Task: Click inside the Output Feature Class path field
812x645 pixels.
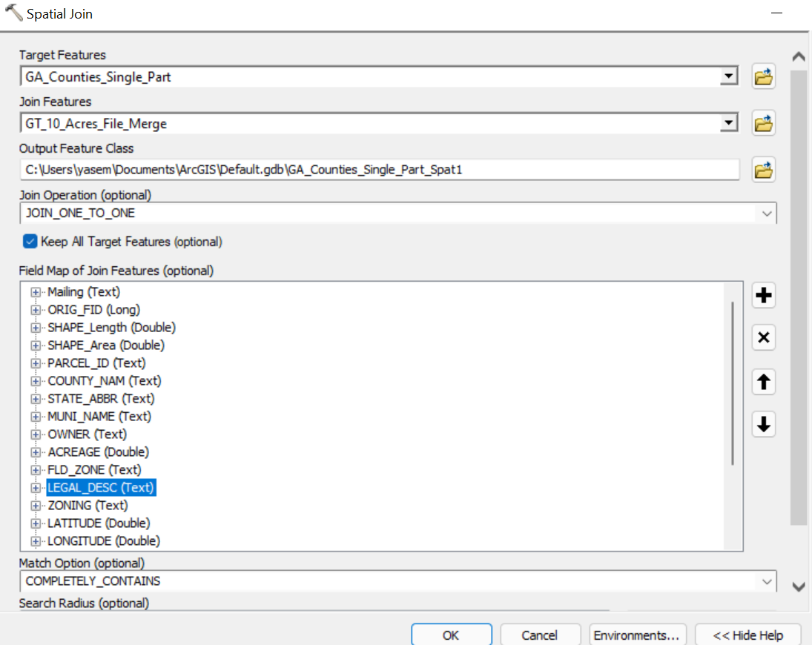Action: 371,170
